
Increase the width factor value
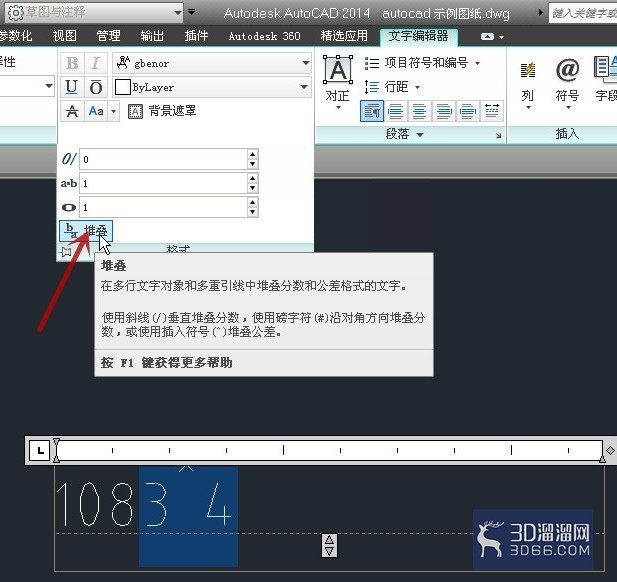[x=253, y=202]
